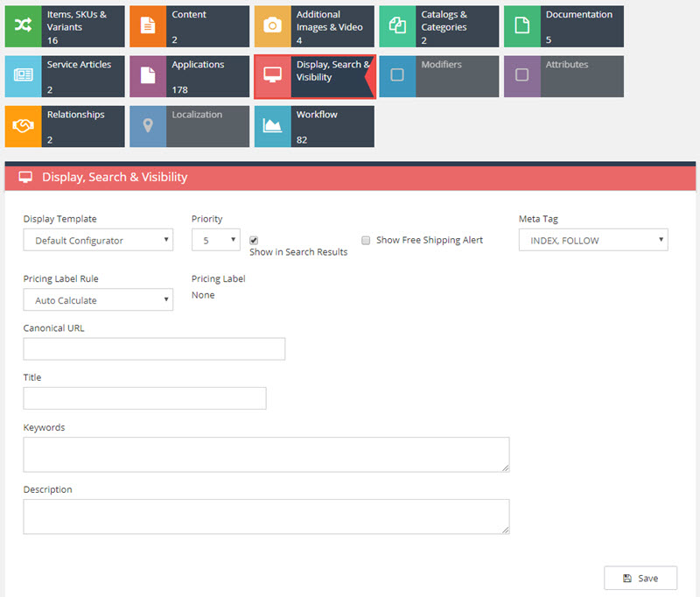Click the monitor icon on Display, Search & Visibility tile

point(272,75)
